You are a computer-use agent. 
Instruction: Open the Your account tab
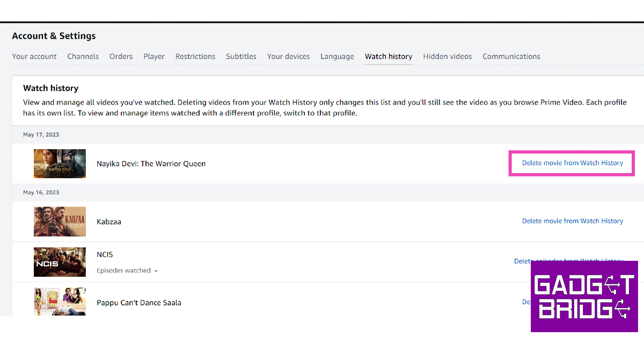pos(34,56)
